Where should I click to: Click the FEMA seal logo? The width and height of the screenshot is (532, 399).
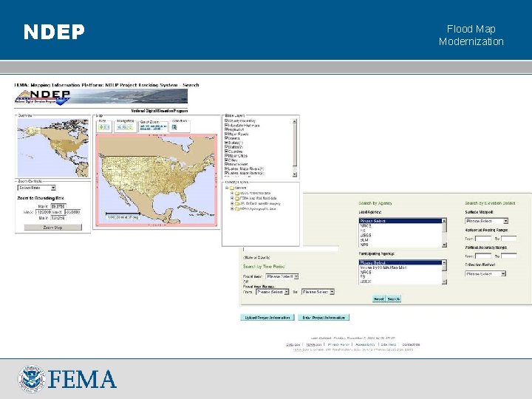coord(32,379)
